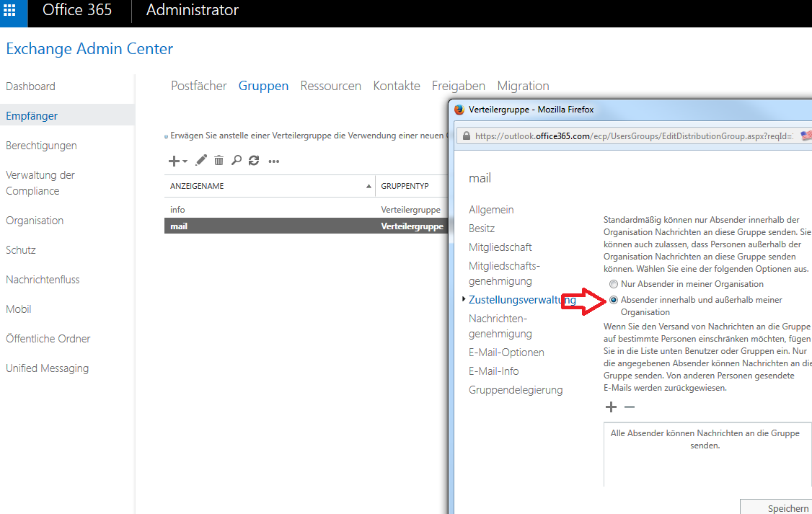
Task: Click the add new group plus icon
Action: coord(174,161)
